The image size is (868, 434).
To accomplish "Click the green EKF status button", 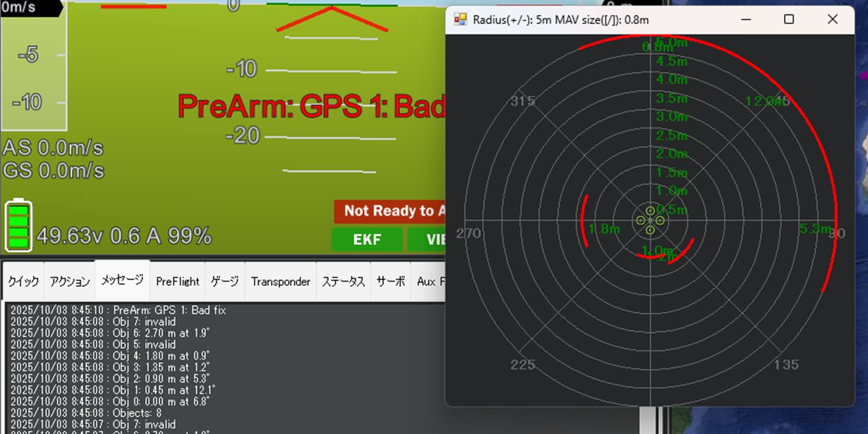I will tap(367, 239).
